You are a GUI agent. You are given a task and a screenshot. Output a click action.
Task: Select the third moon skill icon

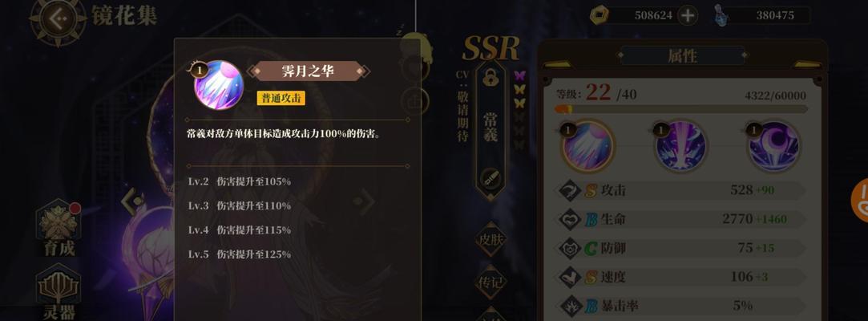click(773, 146)
